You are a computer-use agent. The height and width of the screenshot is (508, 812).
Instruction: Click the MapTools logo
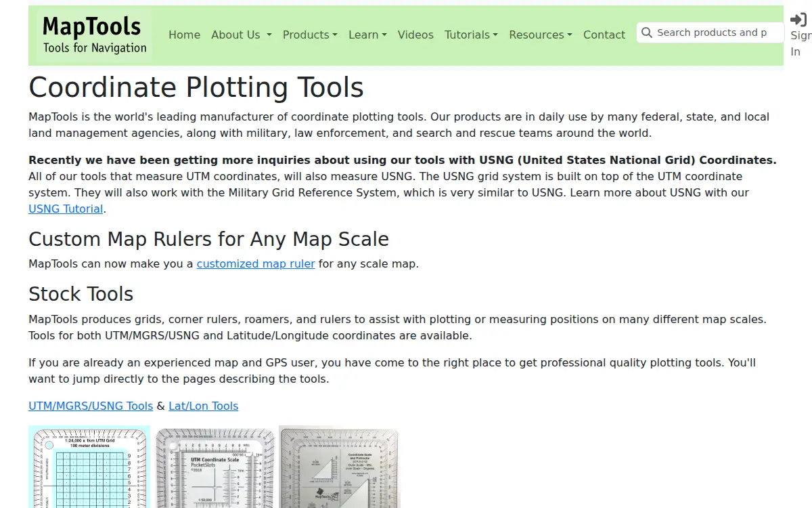[x=94, y=35]
